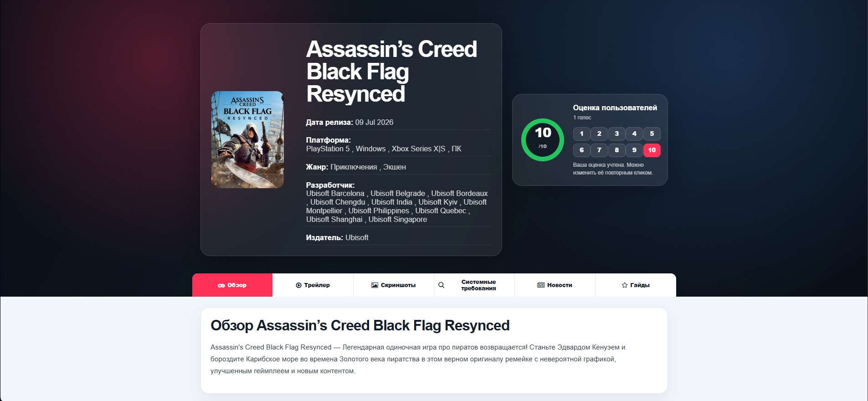This screenshot has width=868, height=401.
Task: Click the play icon beside Трейлер
Action: point(298,285)
